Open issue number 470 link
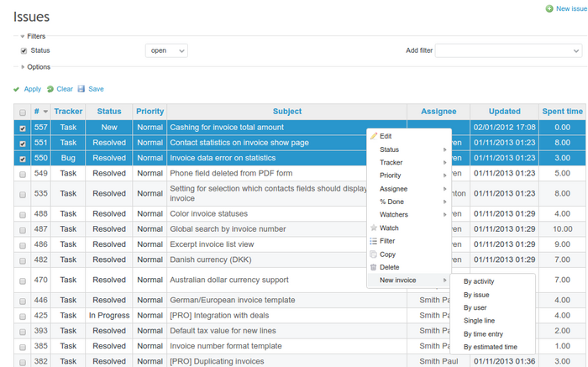This screenshot has width=588, height=367. (x=40, y=280)
